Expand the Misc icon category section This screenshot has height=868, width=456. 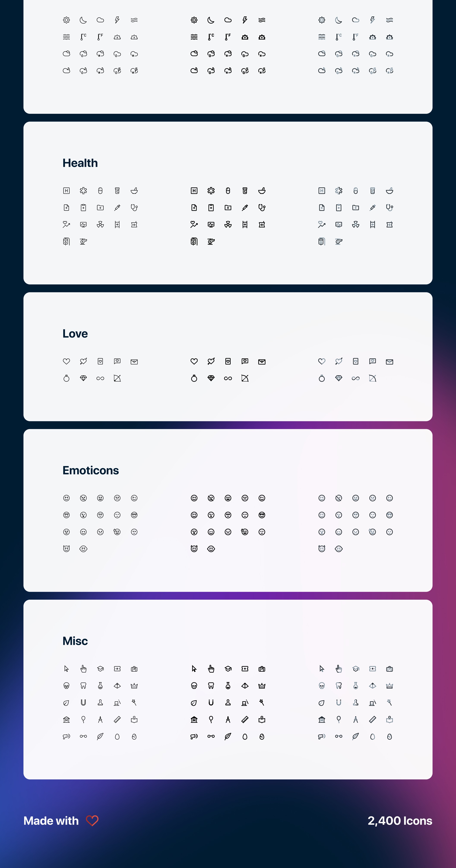(x=75, y=641)
